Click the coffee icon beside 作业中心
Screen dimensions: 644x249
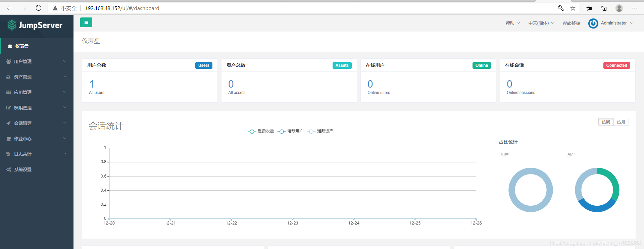(8, 139)
